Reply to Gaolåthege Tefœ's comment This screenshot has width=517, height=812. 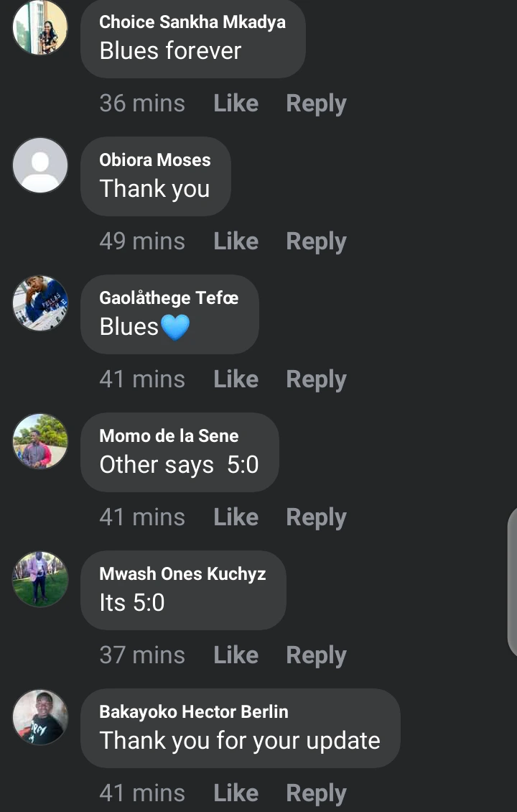tap(316, 380)
